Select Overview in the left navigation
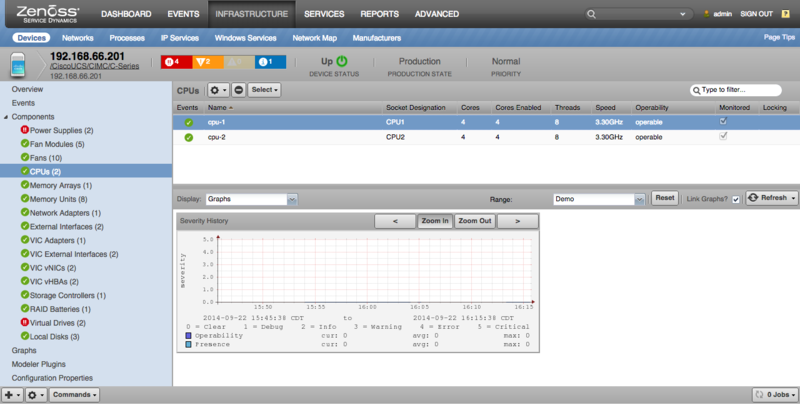Image resolution: width=800 pixels, height=405 pixels. coord(28,89)
